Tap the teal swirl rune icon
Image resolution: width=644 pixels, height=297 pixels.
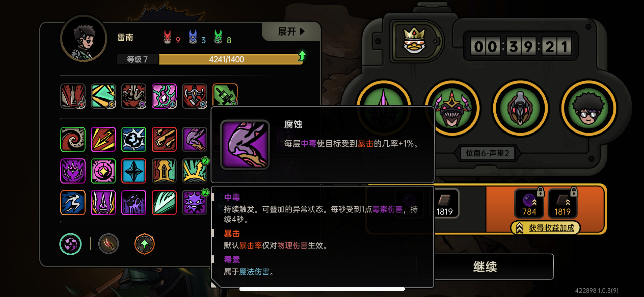coord(71,244)
